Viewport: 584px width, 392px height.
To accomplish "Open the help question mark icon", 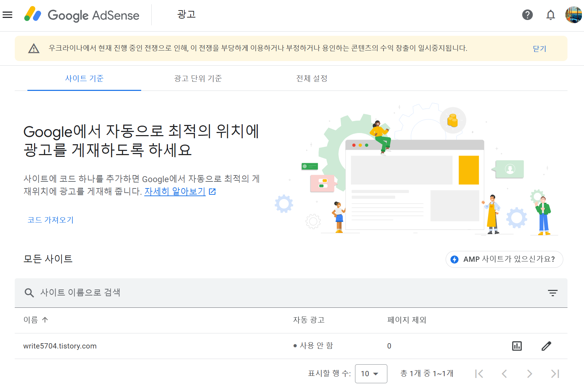I will pyautogui.click(x=527, y=15).
